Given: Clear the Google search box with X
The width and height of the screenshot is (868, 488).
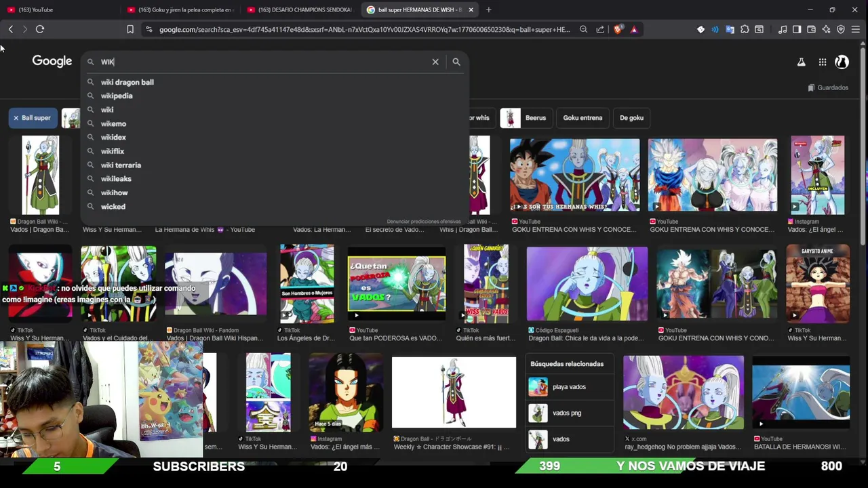Looking at the screenshot, I should (435, 62).
